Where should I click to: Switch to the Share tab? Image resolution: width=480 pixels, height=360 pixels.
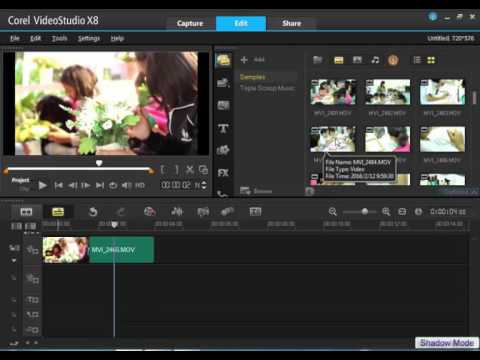point(292,23)
